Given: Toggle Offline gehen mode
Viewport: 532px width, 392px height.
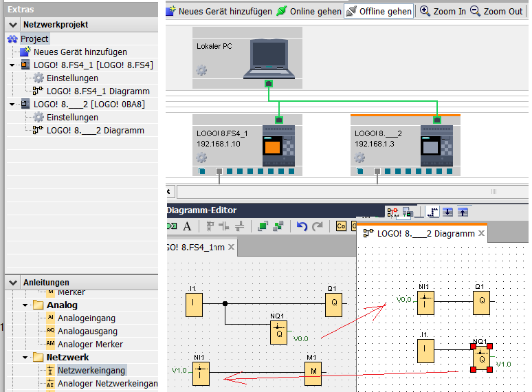Looking at the screenshot, I should coord(379,11).
